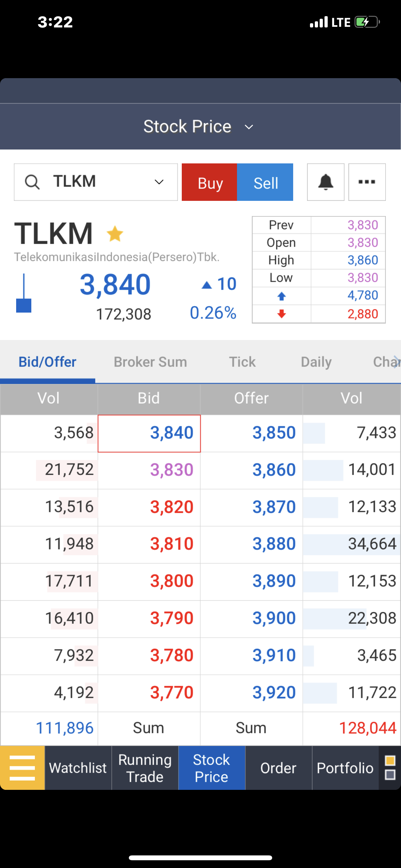Tap the High value 3,860
Viewport: 401px width, 868px height.
point(363,260)
